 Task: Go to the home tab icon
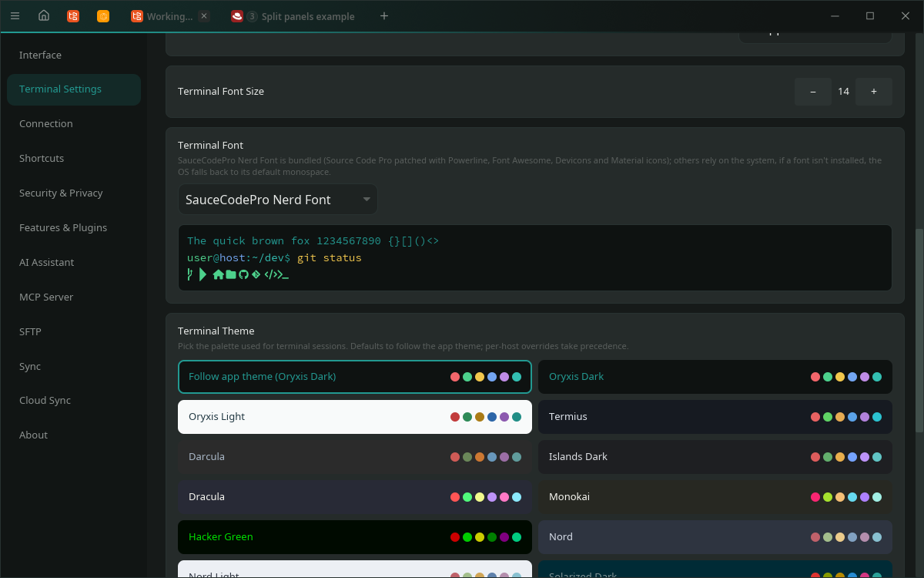44,15
